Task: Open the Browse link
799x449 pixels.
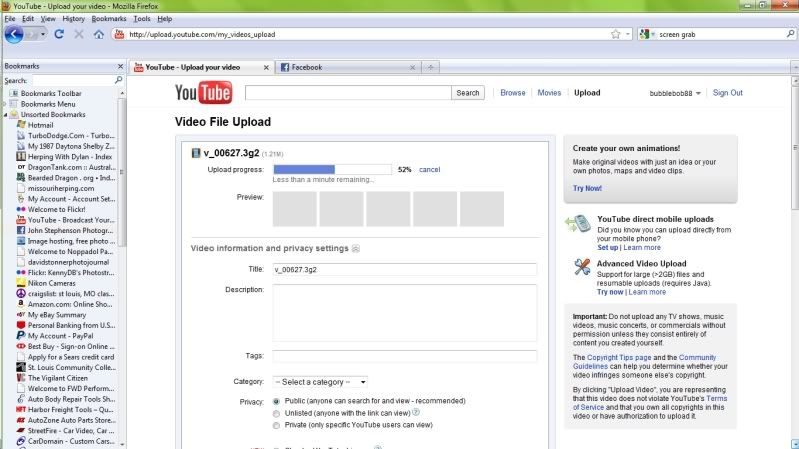Action: coord(513,93)
